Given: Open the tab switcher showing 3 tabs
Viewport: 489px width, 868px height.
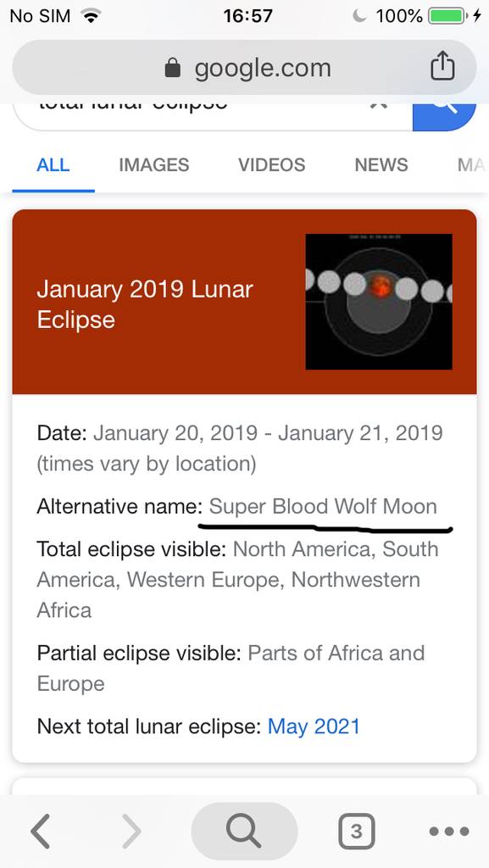Looking at the screenshot, I should [x=356, y=831].
